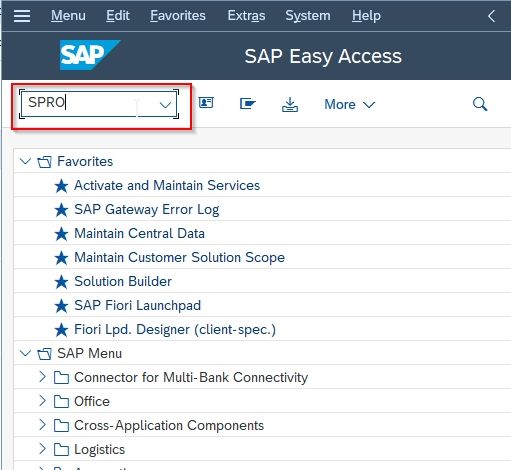The image size is (511, 470).
Task: Click star icon beside Maintain Central Data
Action: tap(61, 234)
